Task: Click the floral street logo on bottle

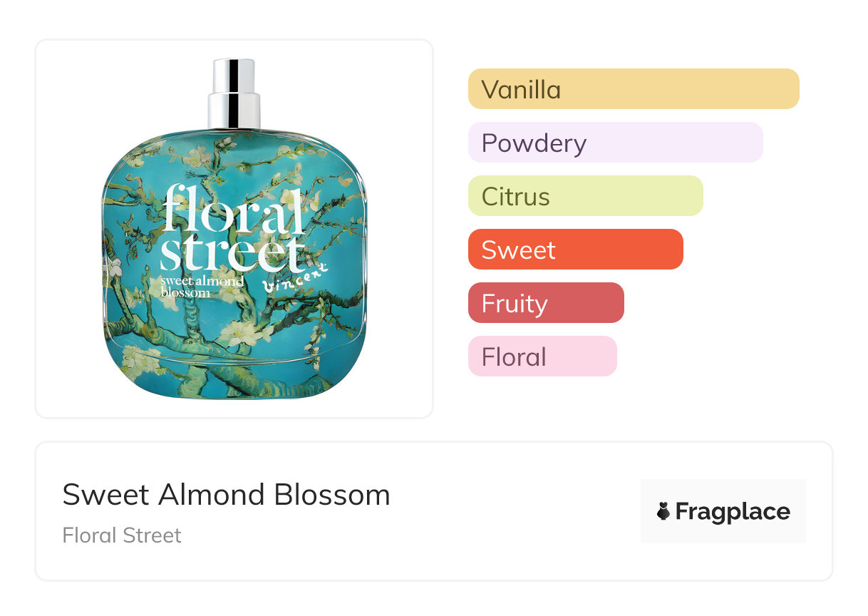Action: coord(234,228)
